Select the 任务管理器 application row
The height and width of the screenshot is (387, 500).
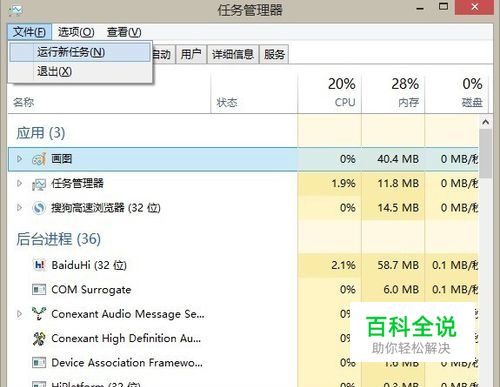(243, 184)
